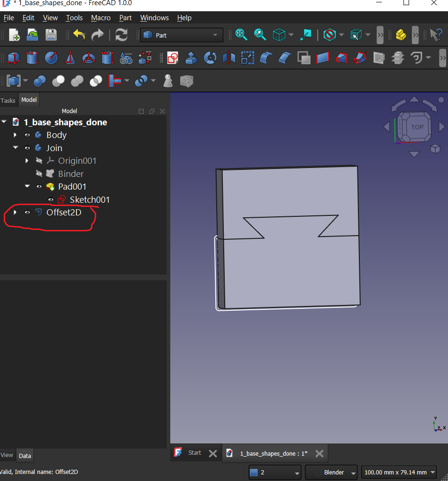448x481 pixels.
Task: Collapse the Pad001 node
Action: 27,186
